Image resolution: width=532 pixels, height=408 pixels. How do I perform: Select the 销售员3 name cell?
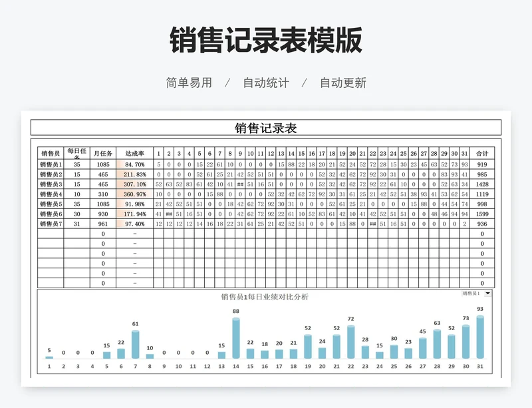[x=51, y=184]
